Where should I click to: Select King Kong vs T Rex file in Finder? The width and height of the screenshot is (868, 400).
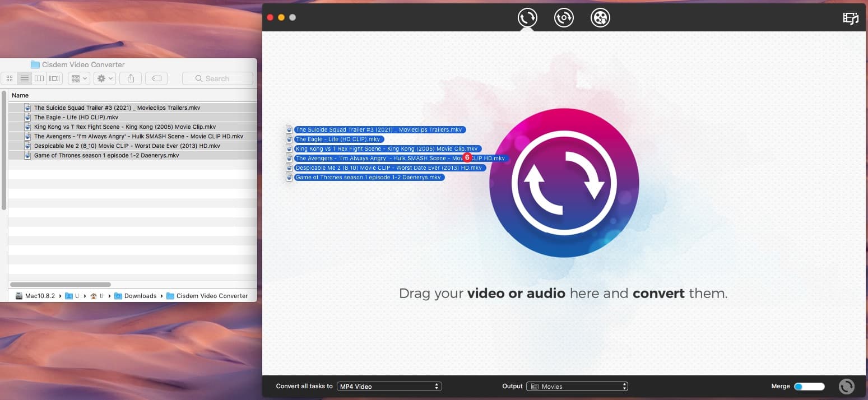[x=133, y=127]
